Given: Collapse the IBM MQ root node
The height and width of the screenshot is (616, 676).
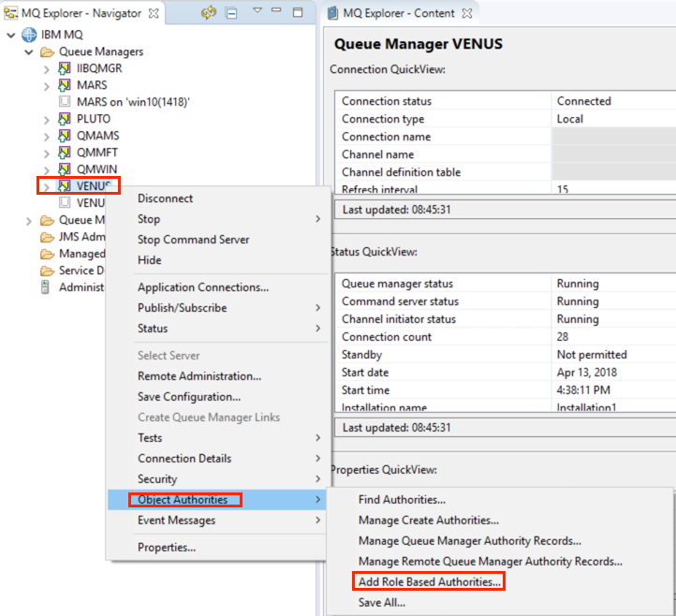Looking at the screenshot, I should [11, 35].
